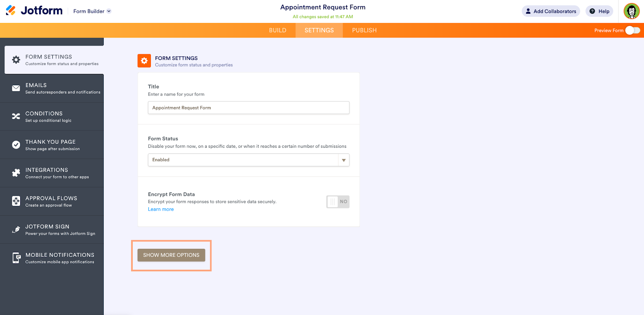Open Conditions settings section
This screenshot has height=315, width=644.
click(x=52, y=116)
